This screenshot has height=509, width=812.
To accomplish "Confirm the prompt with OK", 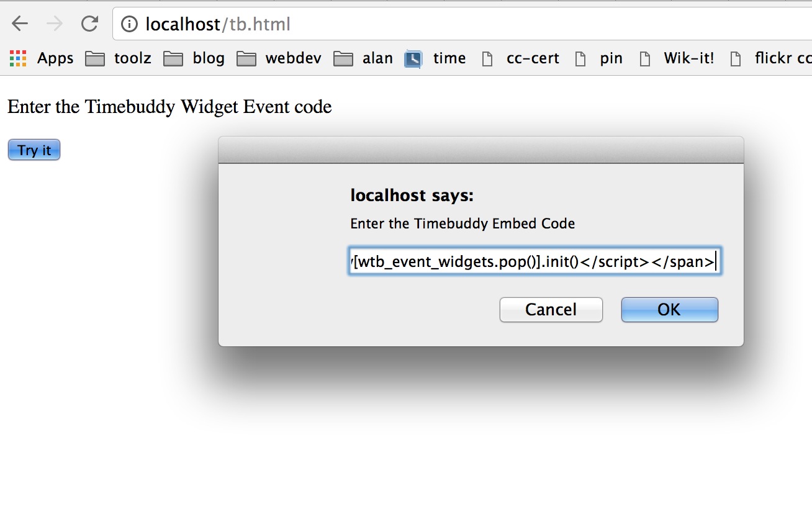I will click(x=669, y=309).
